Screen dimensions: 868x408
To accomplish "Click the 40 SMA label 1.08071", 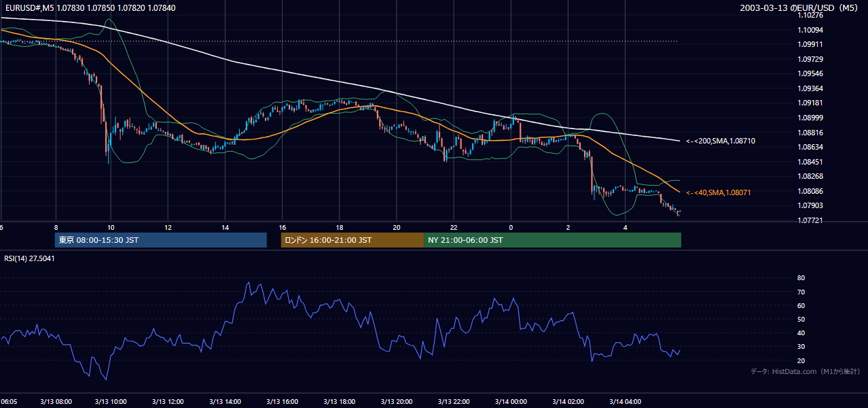I will pos(719,192).
